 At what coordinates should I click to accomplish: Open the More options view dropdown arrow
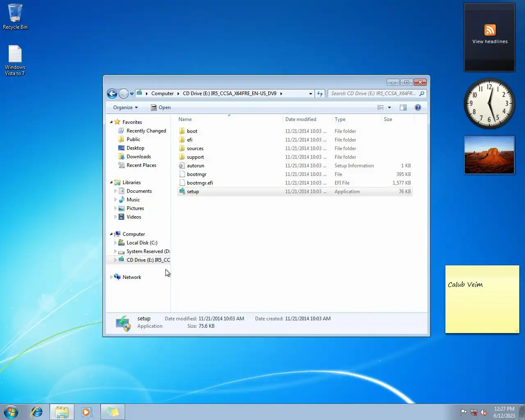point(389,107)
